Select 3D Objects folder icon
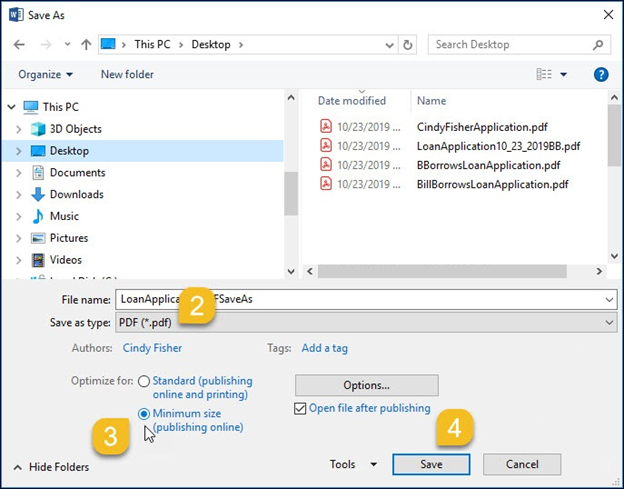The height and width of the screenshot is (489, 624). point(38,129)
